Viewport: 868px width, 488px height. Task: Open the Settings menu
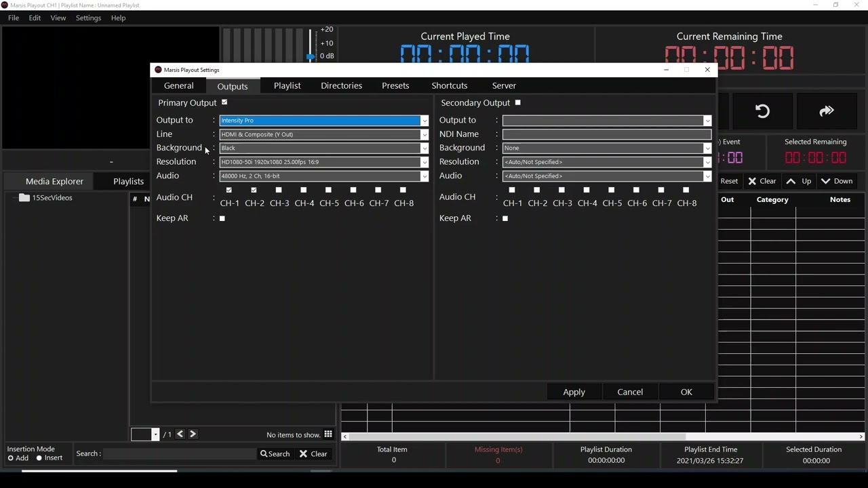pyautogui.click(x=88, y=18)
